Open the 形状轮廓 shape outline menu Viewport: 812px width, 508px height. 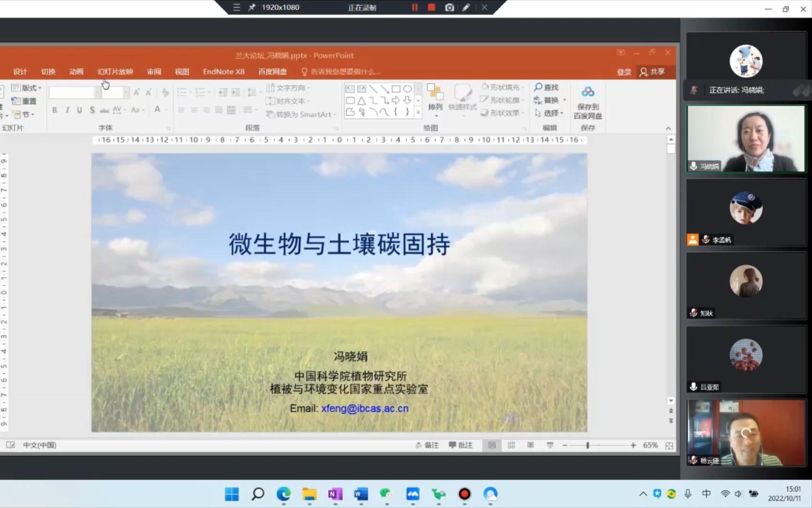[x=502, y=100]
